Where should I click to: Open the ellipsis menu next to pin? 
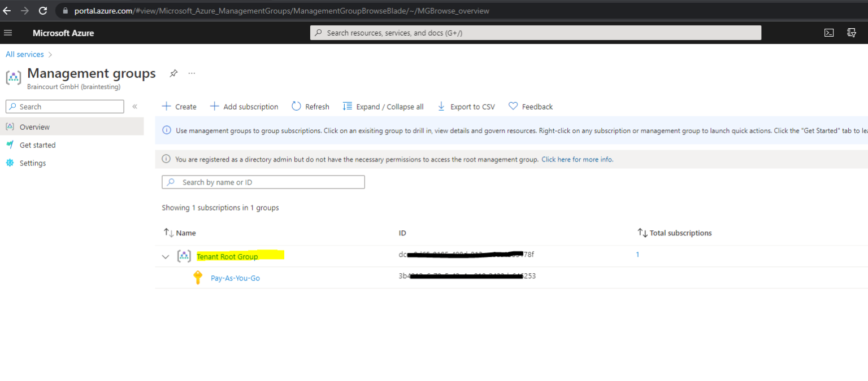191,73
